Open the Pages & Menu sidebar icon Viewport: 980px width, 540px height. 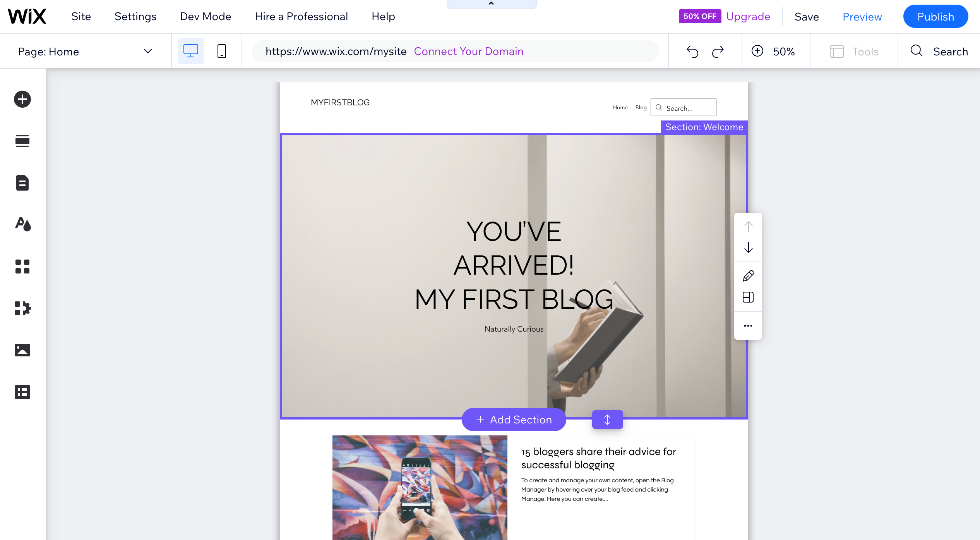(x=22, y=183)
